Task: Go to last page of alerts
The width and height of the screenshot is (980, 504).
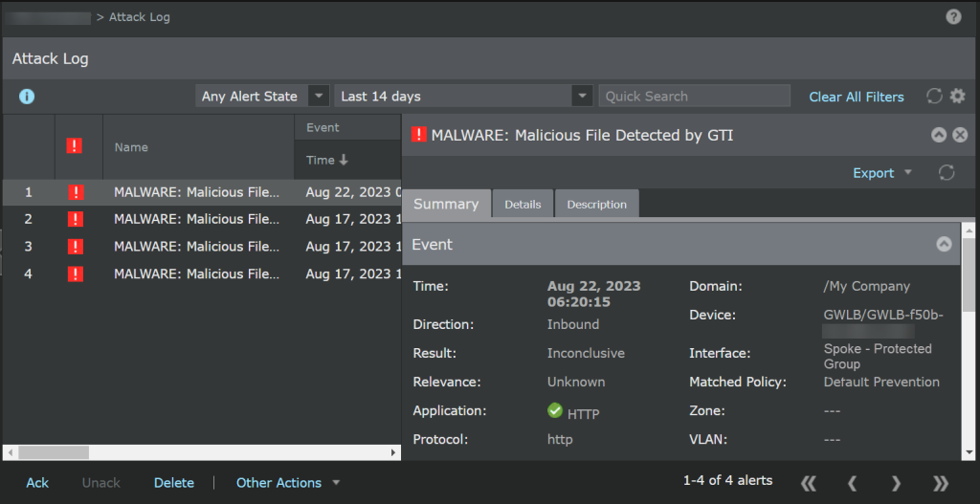Action: click(940, 483)
